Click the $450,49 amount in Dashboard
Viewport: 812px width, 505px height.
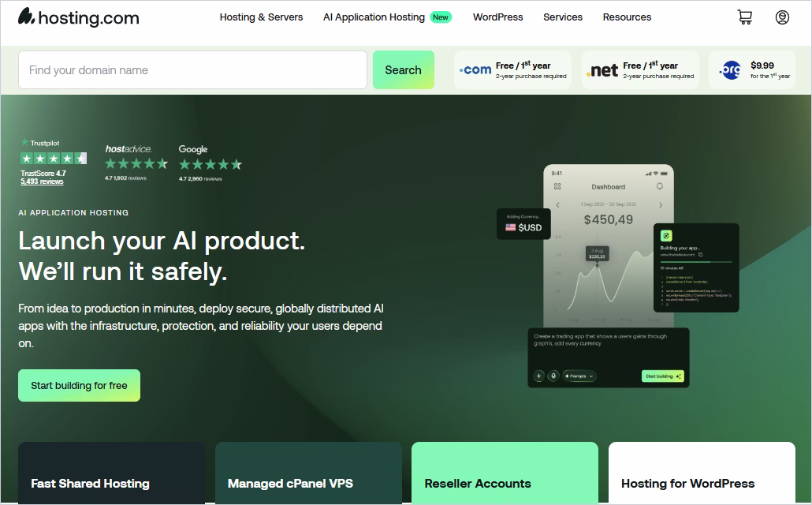point(609,220)
